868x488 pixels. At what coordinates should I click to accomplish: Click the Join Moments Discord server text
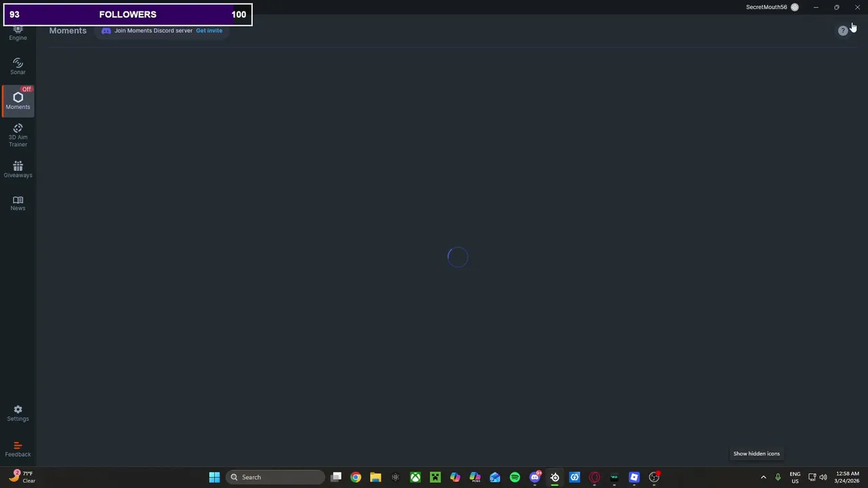(153, 30)
